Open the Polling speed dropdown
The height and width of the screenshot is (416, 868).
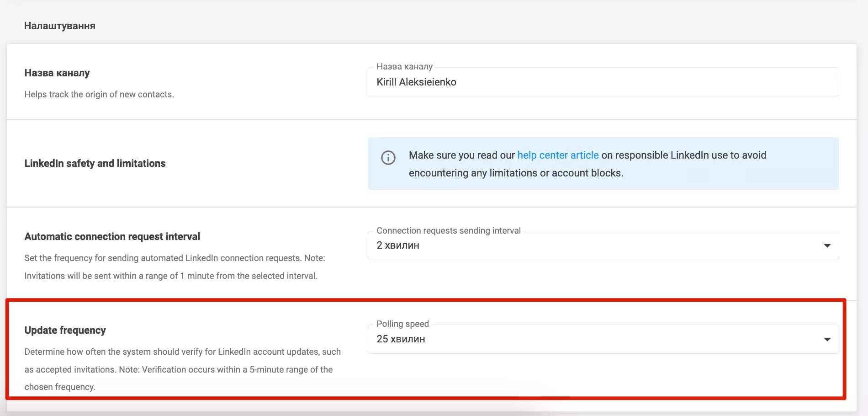click(x=603, y=339)
